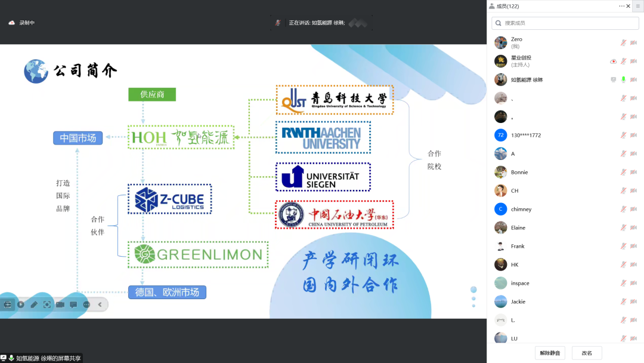Image resolution: width=644 pixels, height=363 pixels.
Task: Click the focus frame icon in slideshow toolbar
Action: 47,304
